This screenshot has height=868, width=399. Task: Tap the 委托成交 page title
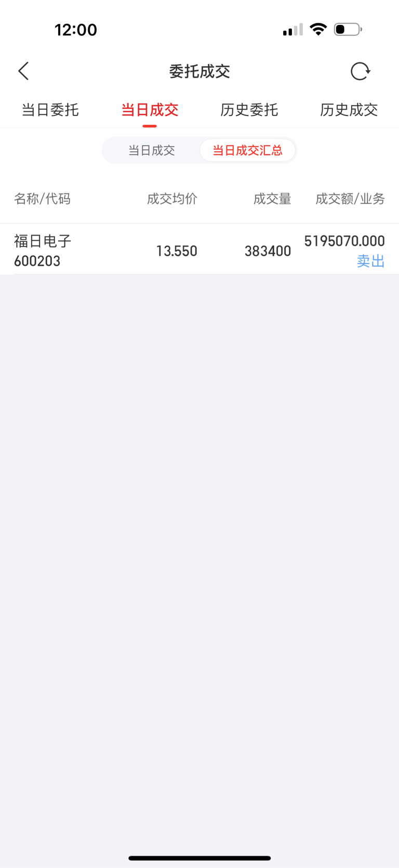[x=199, y=71]
